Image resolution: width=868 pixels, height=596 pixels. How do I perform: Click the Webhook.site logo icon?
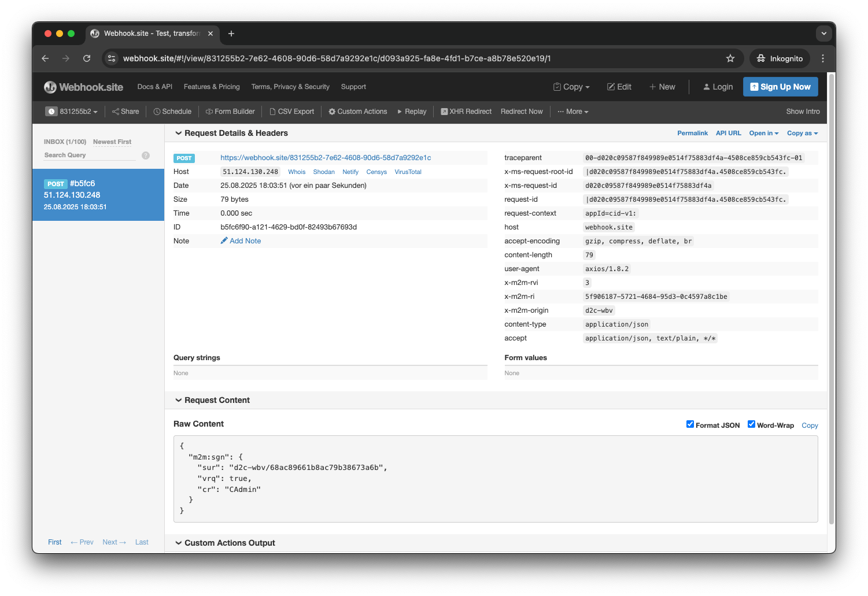(x=51, y=87)
